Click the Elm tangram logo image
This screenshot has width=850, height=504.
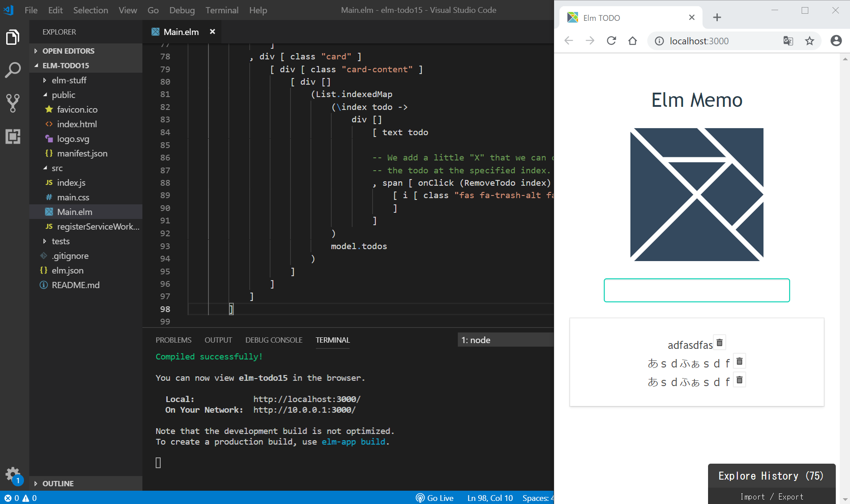click(697, 195)
